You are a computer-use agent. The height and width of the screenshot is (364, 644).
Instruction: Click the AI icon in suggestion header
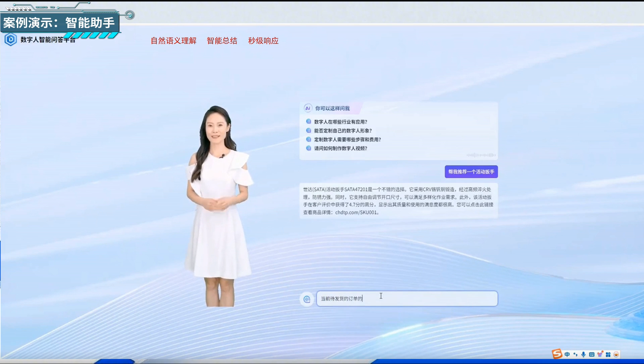coord(308,108)
